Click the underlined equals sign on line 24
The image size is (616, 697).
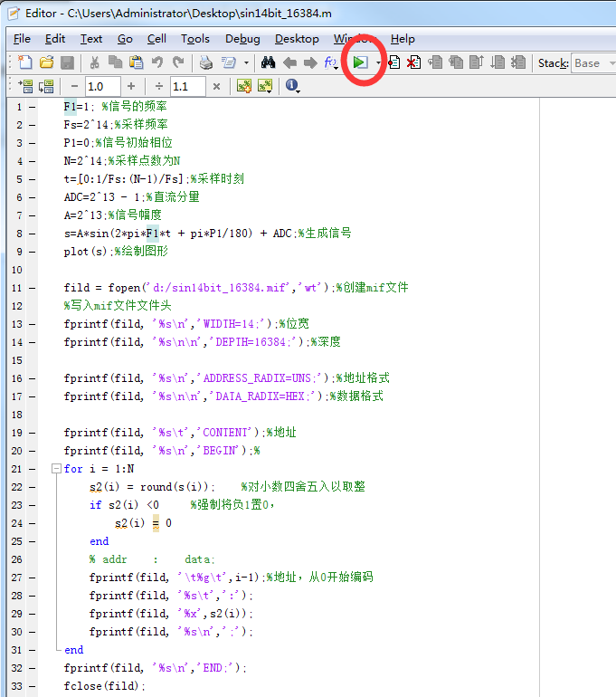[x=156, y=523]
